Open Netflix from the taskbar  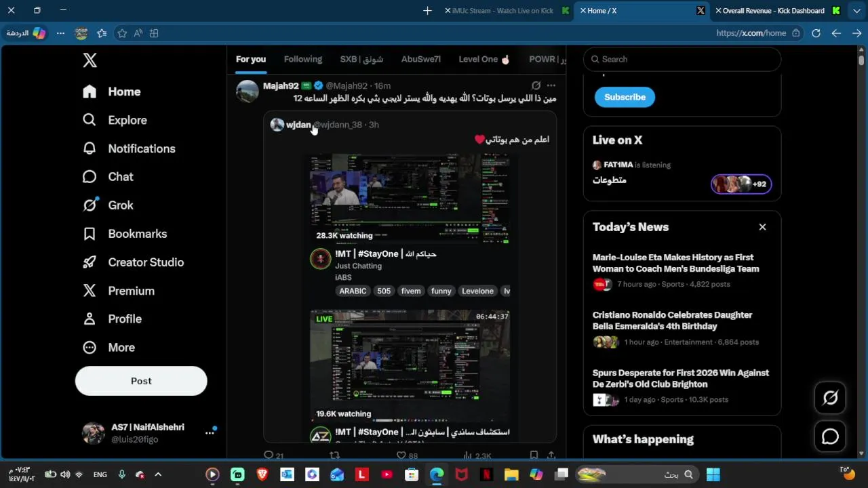click(x=486, y=475)
